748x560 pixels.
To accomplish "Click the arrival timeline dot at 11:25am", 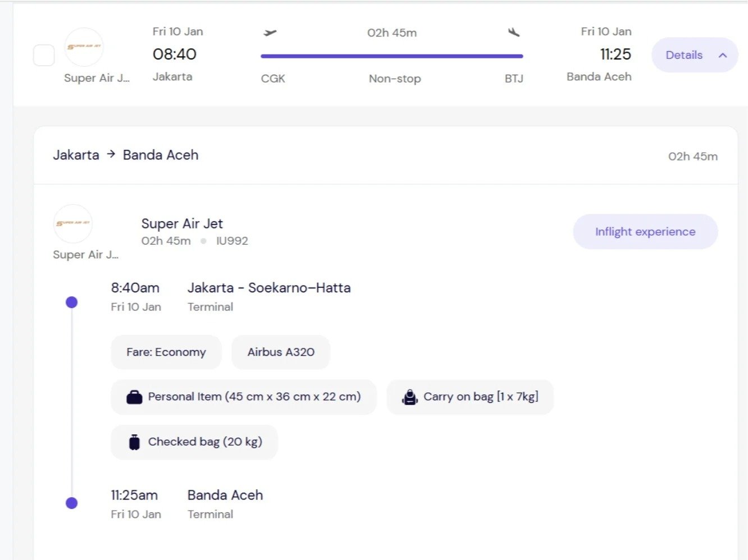I will (71, 503).
